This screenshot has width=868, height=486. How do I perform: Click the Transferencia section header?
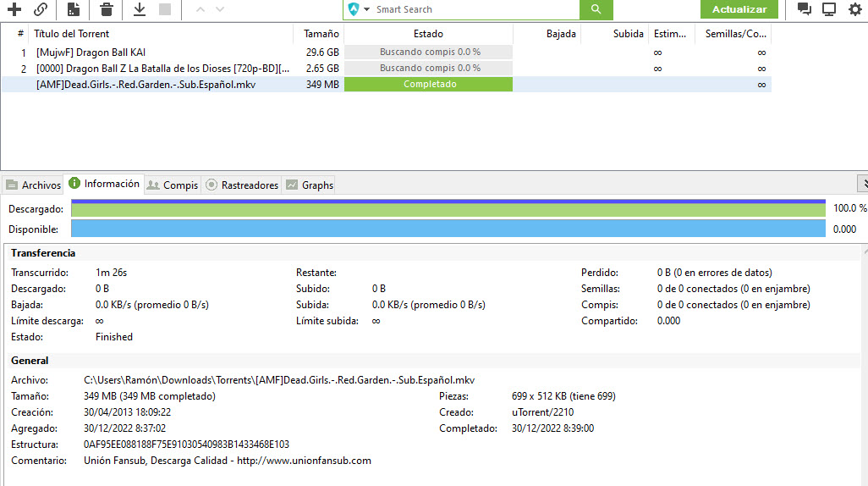(x=43, y=253)
